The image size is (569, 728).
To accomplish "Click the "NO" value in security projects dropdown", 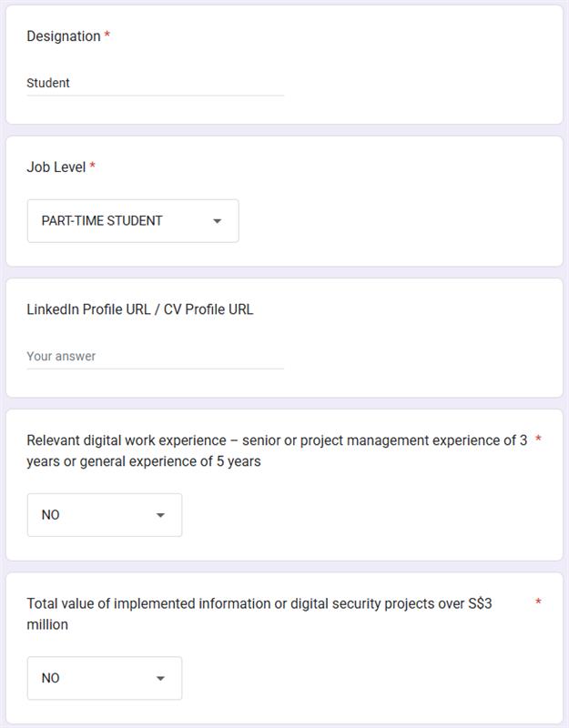I will pyautogui.click(x=51, y=678).
